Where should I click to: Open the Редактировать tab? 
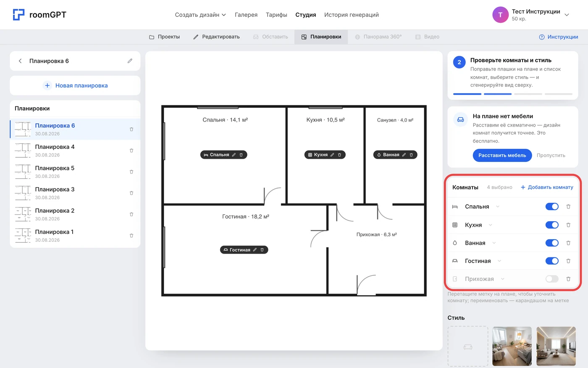pyautogui.click(x=216, y=37)
